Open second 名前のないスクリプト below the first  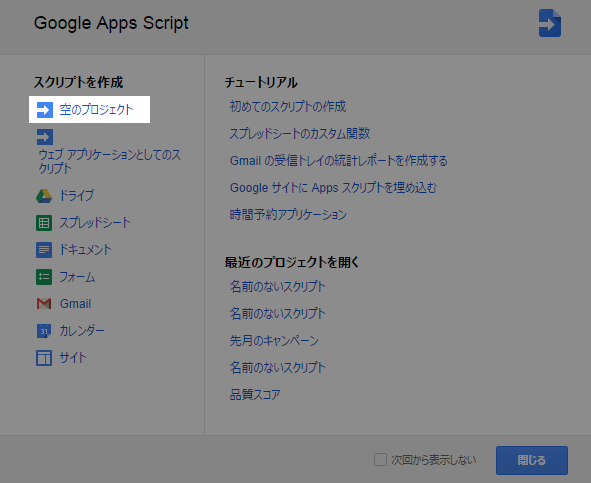278,314
